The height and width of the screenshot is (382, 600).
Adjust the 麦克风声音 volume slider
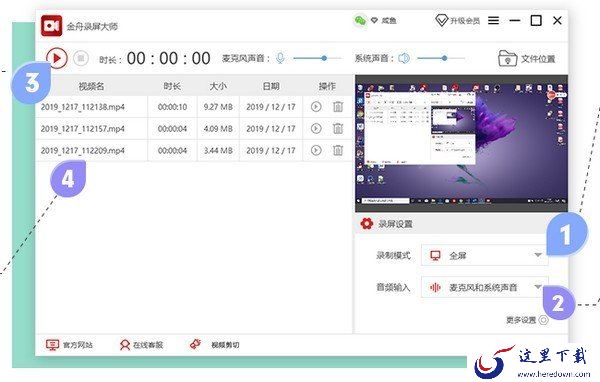(317, 58)
